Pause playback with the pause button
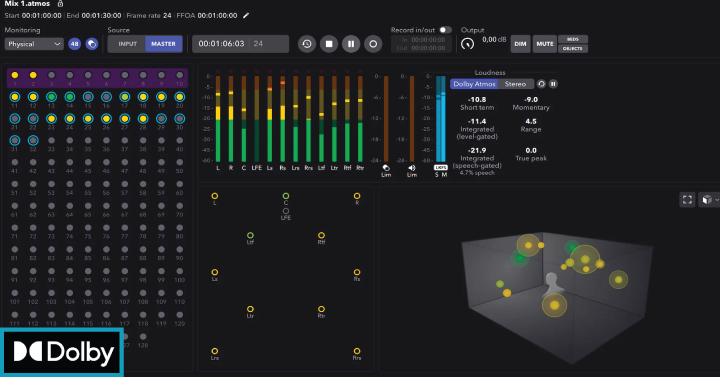The image size is (720, 377). pyautogui.click(x=351, y=44)
